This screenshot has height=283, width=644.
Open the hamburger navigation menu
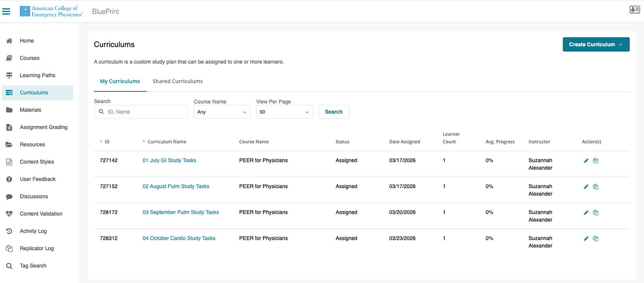[x=6, y=11]
